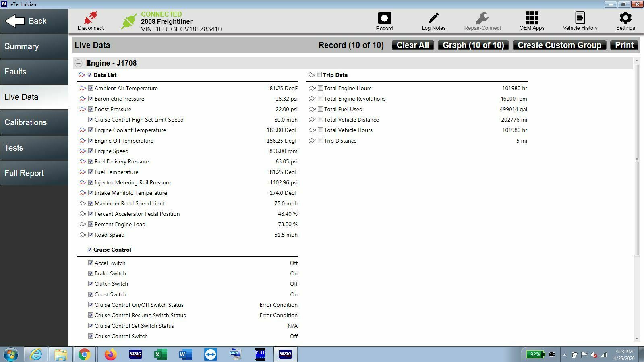This screenshot has width=644, height=362.
Task: Click the graph icon beside Total Engine Hours
Action: point(312,88)
